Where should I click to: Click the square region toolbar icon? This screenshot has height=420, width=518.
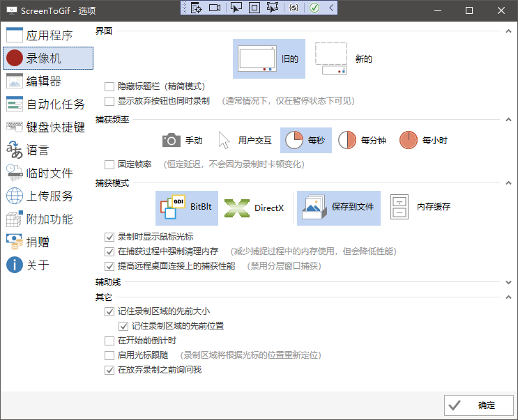[x=254, y=8]
